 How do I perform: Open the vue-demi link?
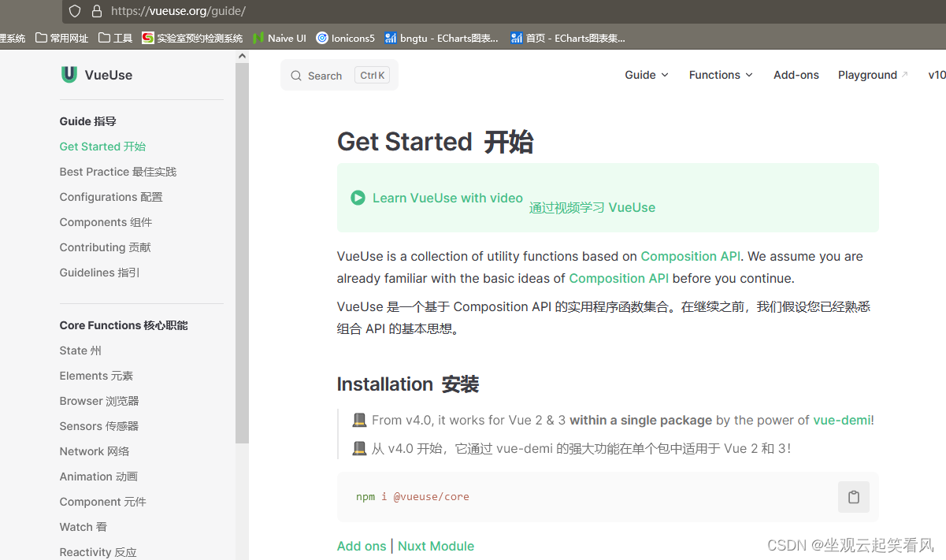pyautogui.click(x=842, y=420)
